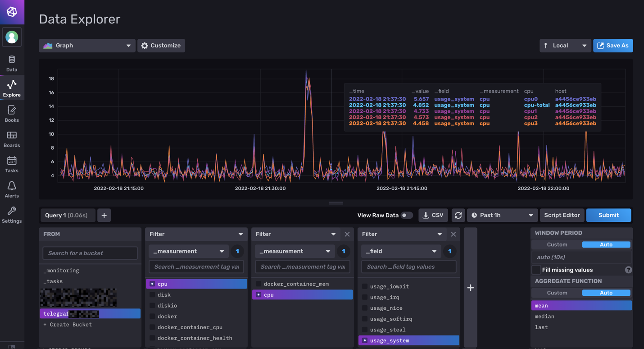Open the Script Editor

click(562, 216)
